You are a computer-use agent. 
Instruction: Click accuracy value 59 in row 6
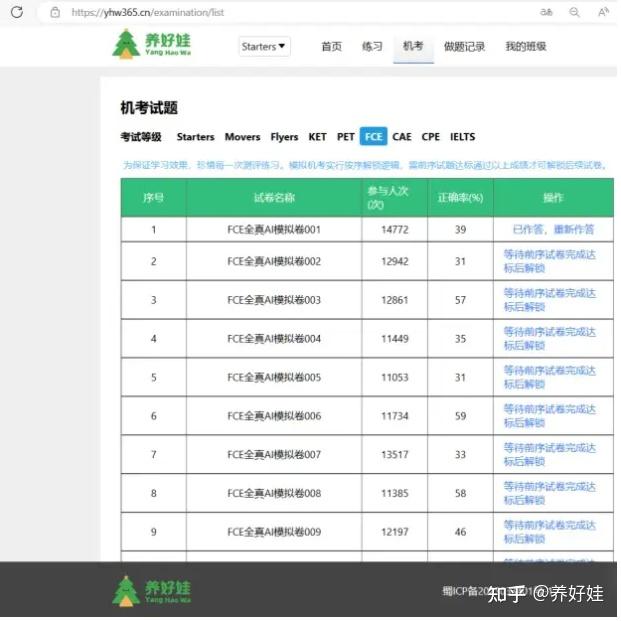(x=460, y=416)
